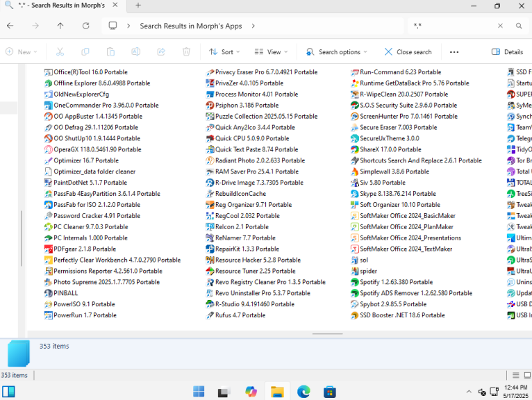This screenshot has width=532, height=400.
Task: Click the navigation pane vertical scrollbar
Action: (22, 238)
